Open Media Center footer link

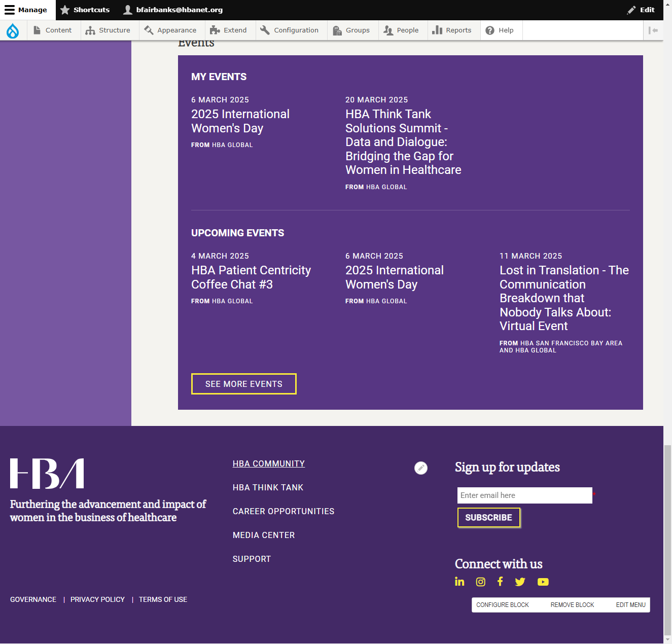pos(264,535)
